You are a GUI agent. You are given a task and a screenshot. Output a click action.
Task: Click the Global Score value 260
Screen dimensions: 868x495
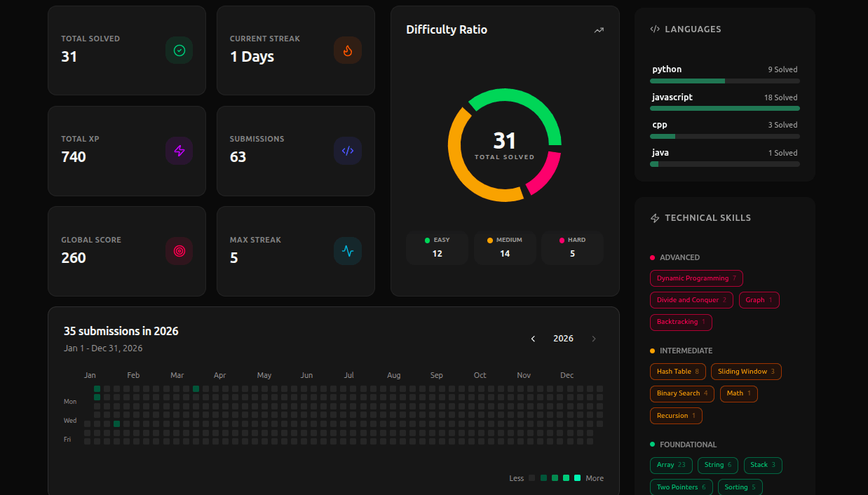(x=74, y=258)
